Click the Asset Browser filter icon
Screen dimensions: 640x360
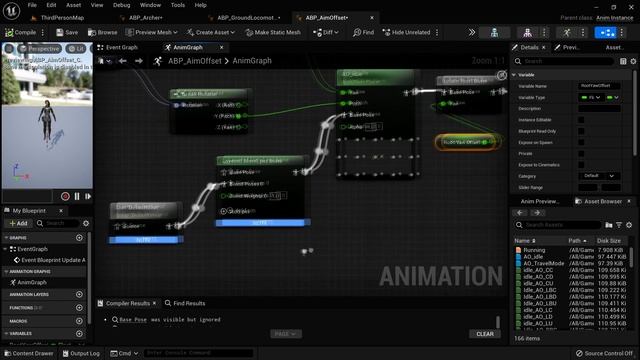click(x=619, y=225)
